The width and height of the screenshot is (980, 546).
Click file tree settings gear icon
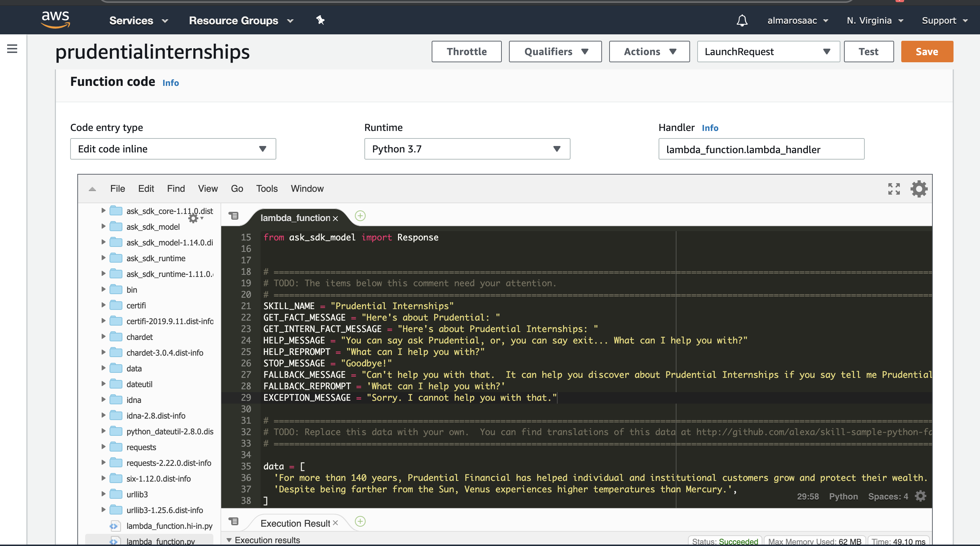point(194,218)
